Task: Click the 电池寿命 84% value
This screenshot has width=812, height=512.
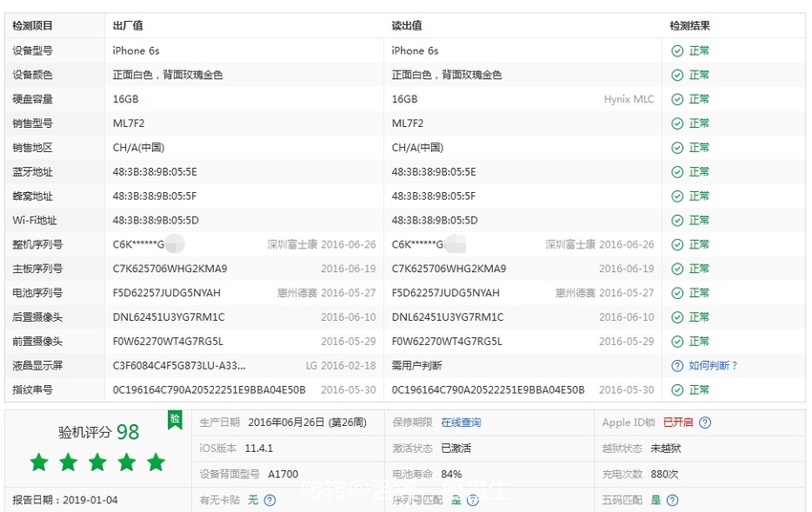Action: point(451,474)
